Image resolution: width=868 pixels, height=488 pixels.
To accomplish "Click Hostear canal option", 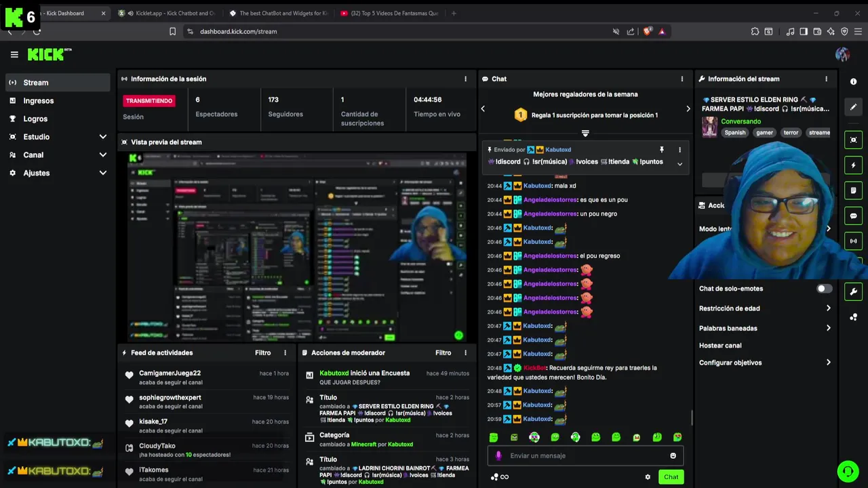I will coord(720,346).
